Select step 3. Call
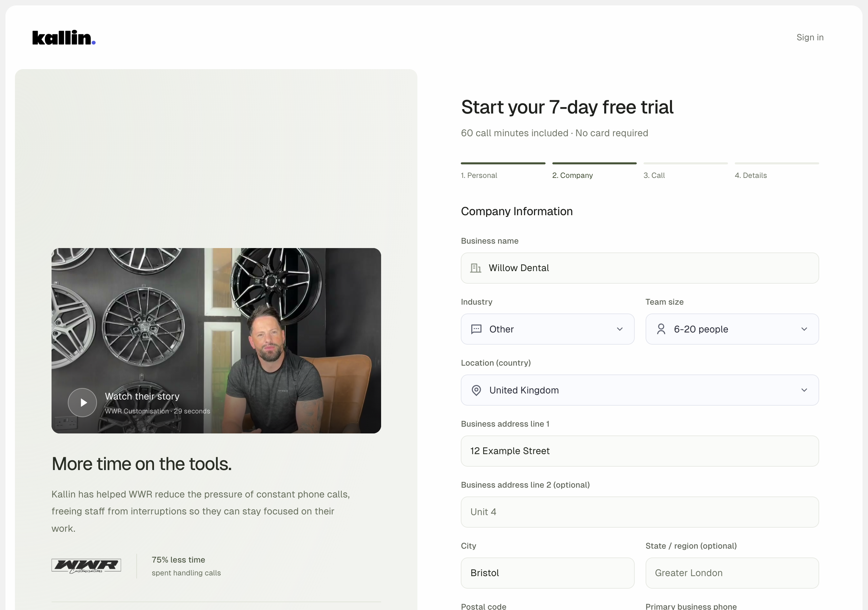This screenshot has height=610, width=868. point(654,175)
